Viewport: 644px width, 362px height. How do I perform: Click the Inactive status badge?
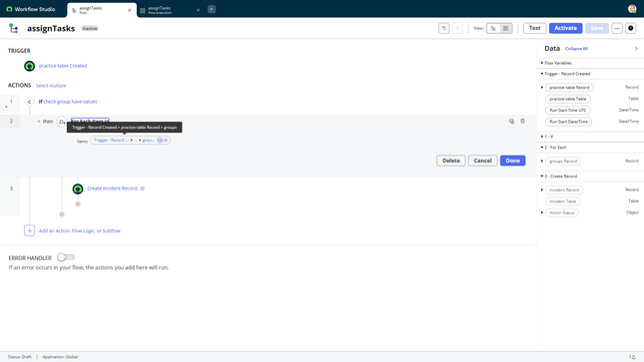pyautogui.click(x=90, y=28)
